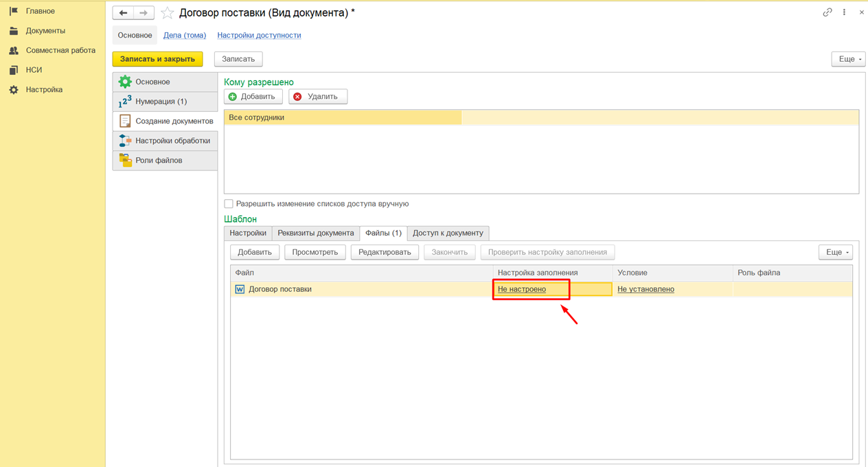Click Записать и закрыть button

[158, 59]
